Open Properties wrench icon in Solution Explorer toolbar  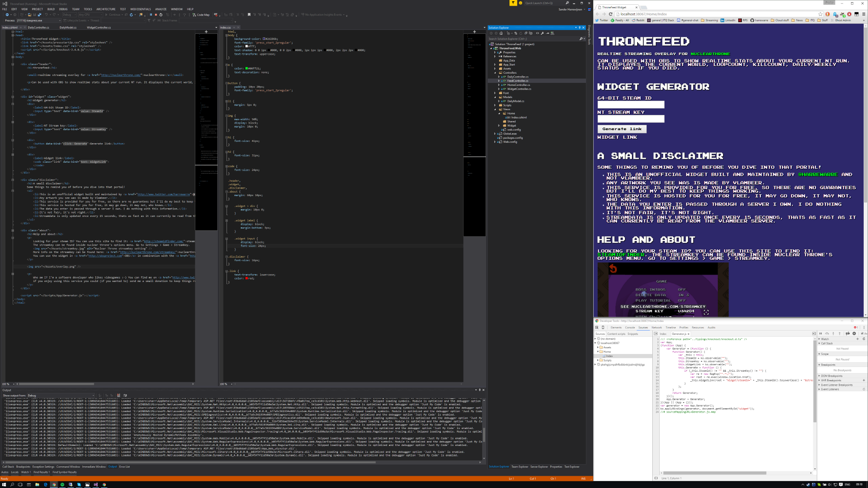(x=542, y=33)
